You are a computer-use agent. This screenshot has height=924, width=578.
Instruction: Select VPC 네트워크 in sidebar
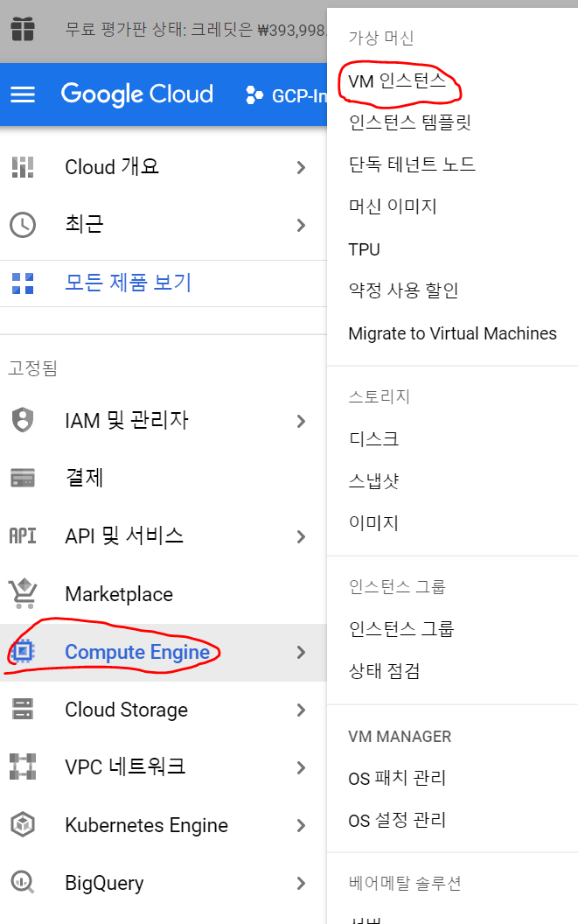[164, 767]
